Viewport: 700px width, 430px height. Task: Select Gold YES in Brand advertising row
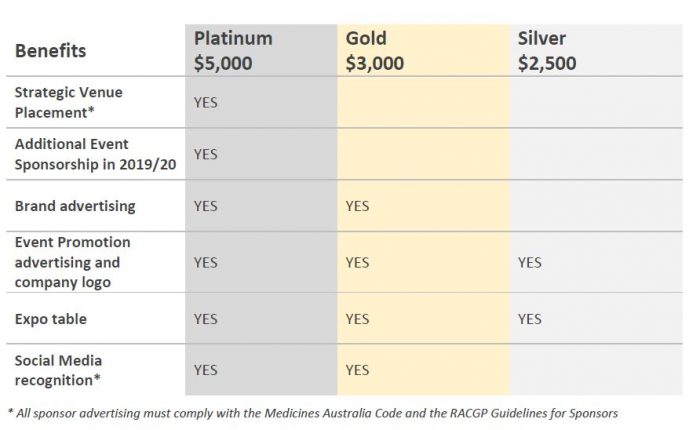pos(357,206)
